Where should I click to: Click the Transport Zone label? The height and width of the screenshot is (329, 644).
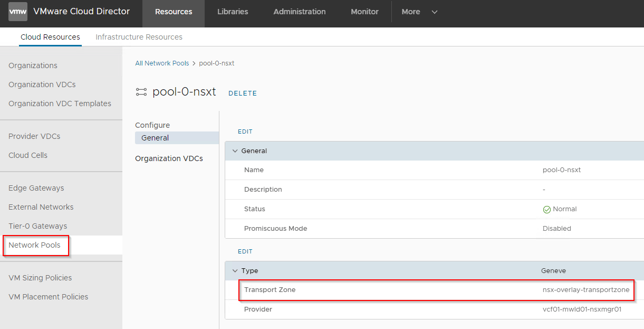[270, 290]
